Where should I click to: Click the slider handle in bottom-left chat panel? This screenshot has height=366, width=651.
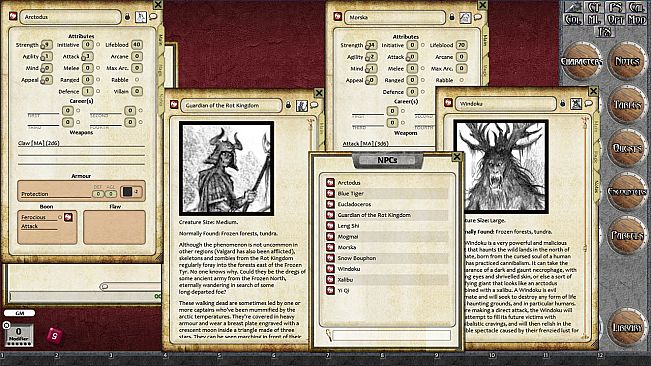104,286
